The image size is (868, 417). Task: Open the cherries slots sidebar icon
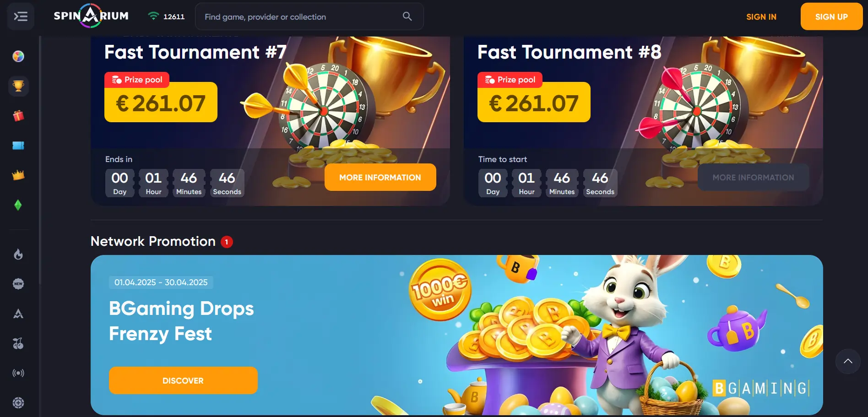[18, 343]
